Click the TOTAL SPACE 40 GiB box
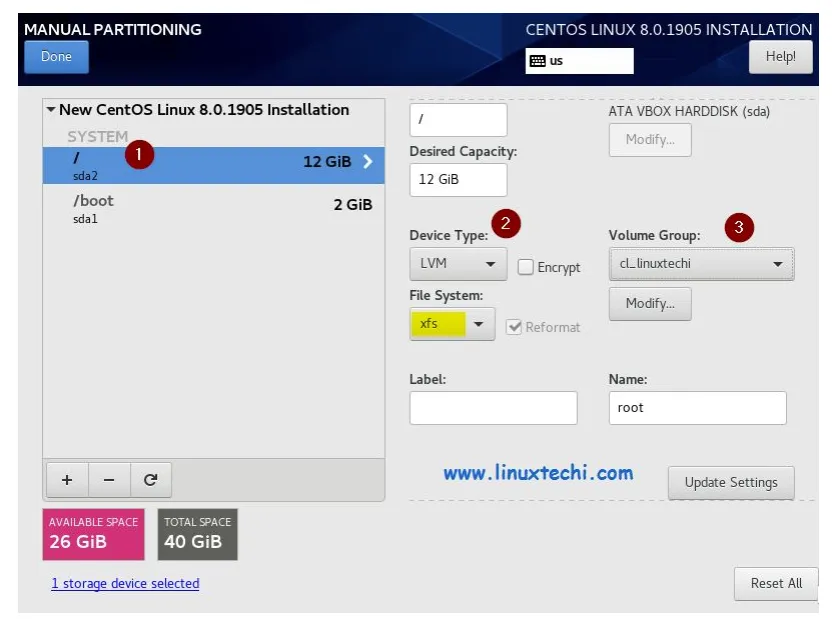Screen dimensions: 832x619 [x=197, y=534]
